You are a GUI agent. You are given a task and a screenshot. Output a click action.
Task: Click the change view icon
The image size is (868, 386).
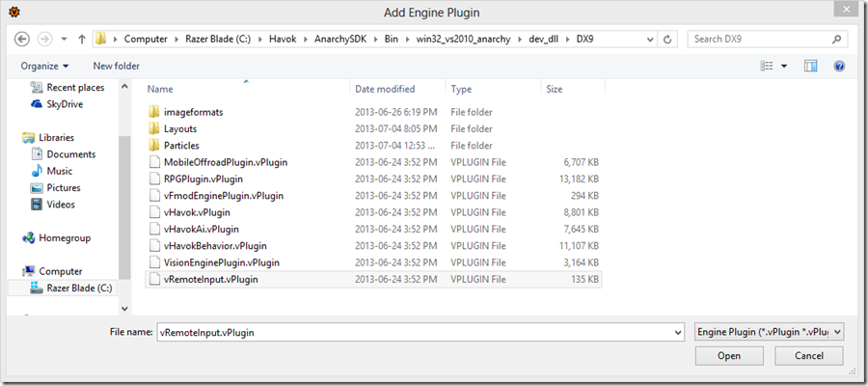click(767, 66)
